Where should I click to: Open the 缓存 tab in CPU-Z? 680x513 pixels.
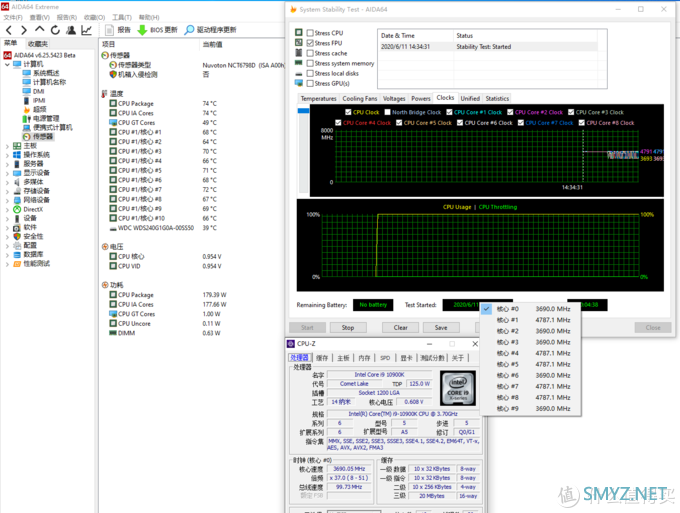(x=322, y=358)
